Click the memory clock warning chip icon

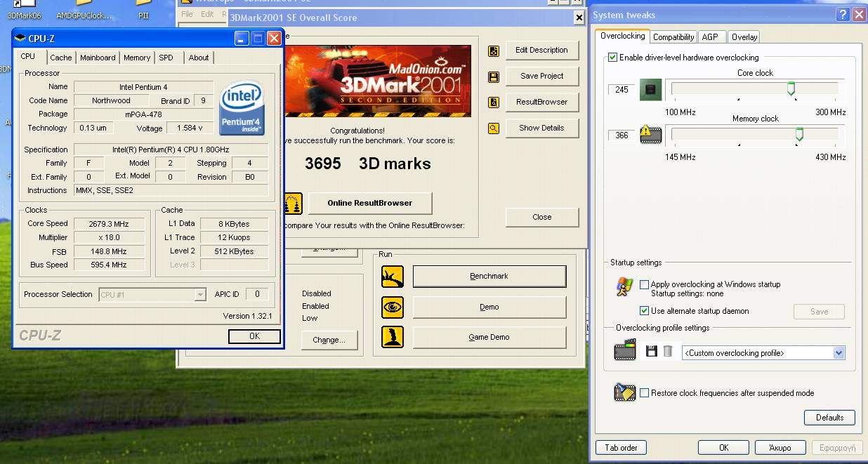click(x=651, y=134)
